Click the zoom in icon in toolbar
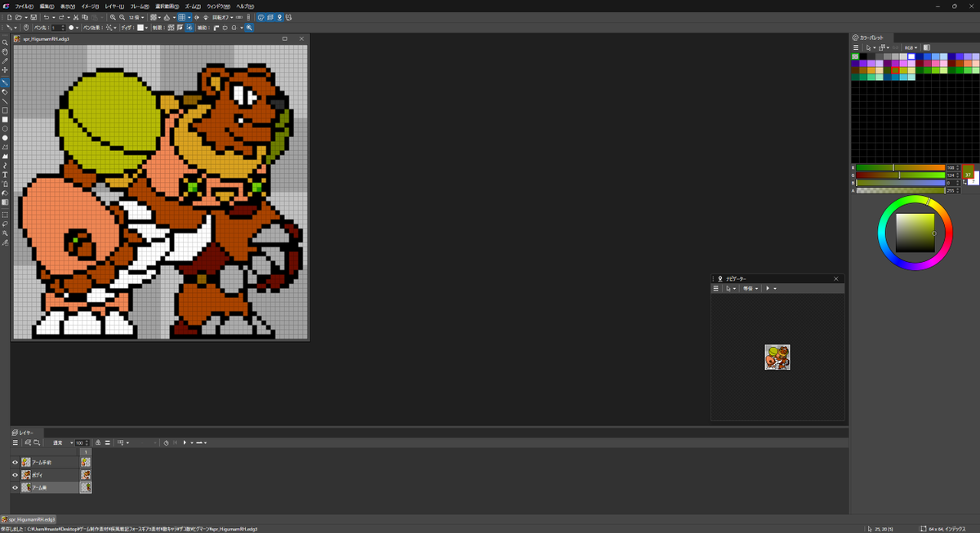The image size is (980, 533). click(113, 17)
